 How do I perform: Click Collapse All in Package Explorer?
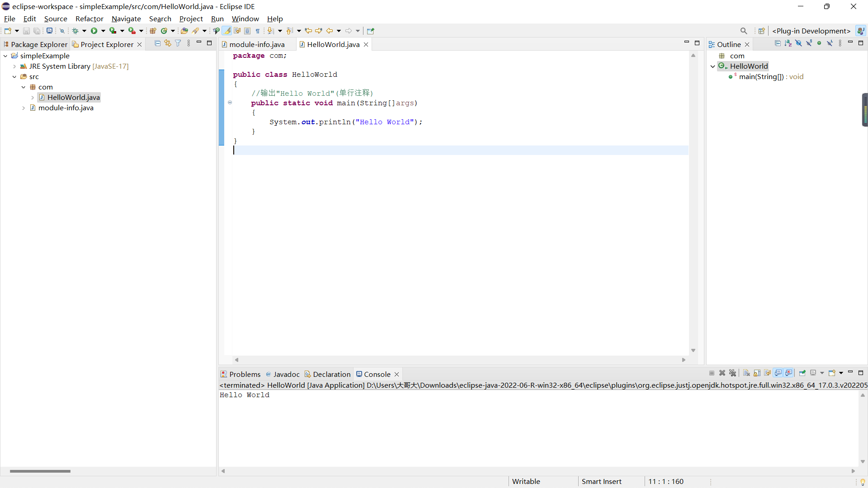click(x=157, y=43)
